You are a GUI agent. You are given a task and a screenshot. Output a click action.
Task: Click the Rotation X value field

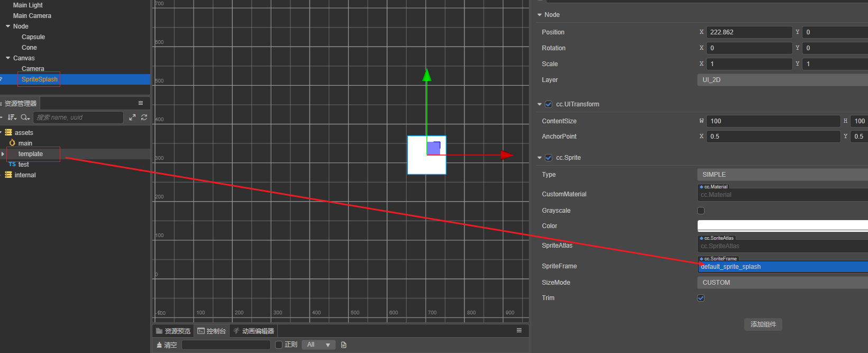749,48
